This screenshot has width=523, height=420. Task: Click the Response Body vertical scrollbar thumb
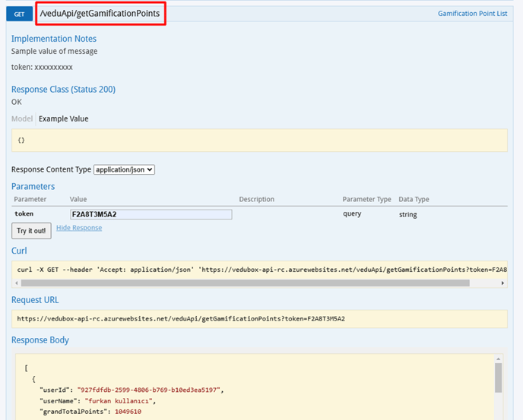(499, 377)
